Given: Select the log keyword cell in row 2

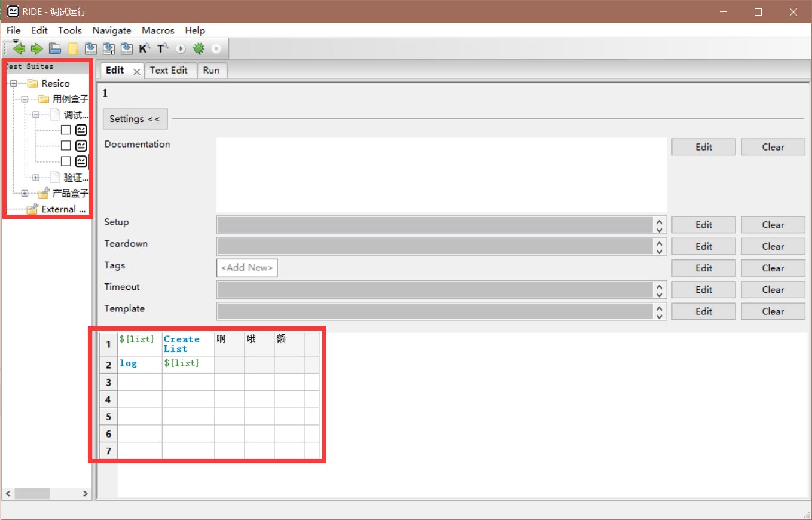Looking at the screenshot, I should point(140,365).
